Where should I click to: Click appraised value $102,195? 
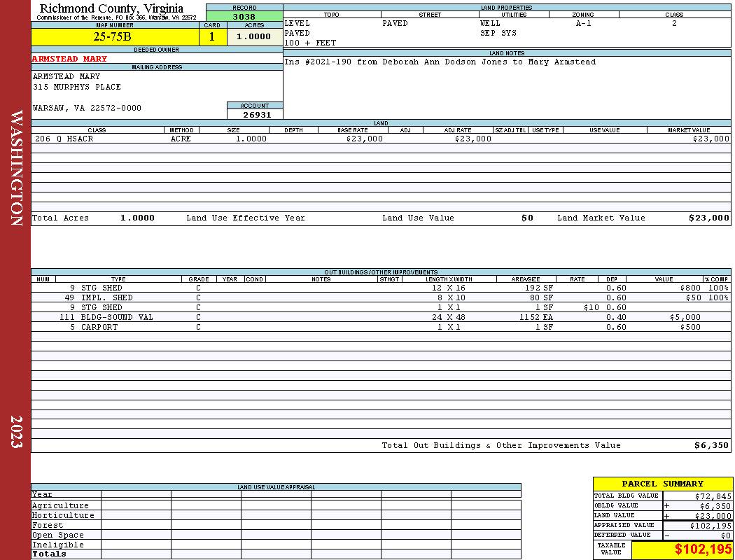(710, 526)
